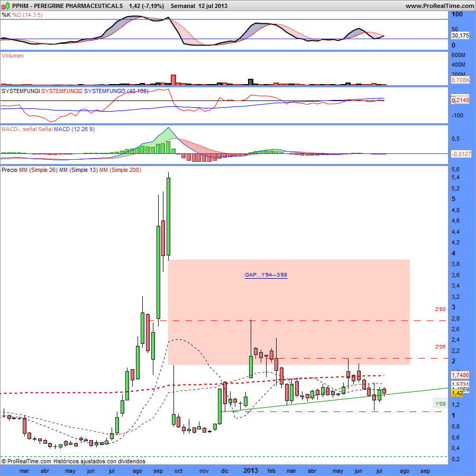Click the MM (Simple 26) moving average label
476x476 pixels.
[38, 170]
